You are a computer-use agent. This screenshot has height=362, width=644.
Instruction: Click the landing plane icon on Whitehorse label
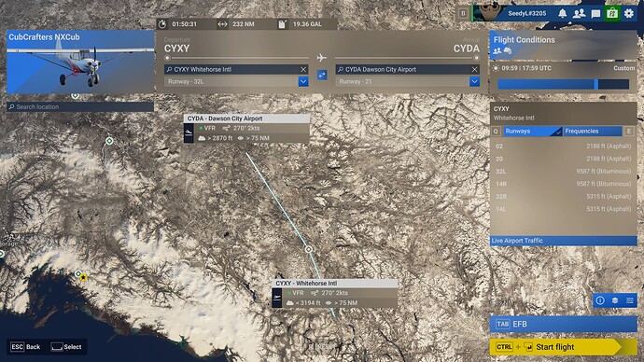pyautogui.click(x=277, y=298)
